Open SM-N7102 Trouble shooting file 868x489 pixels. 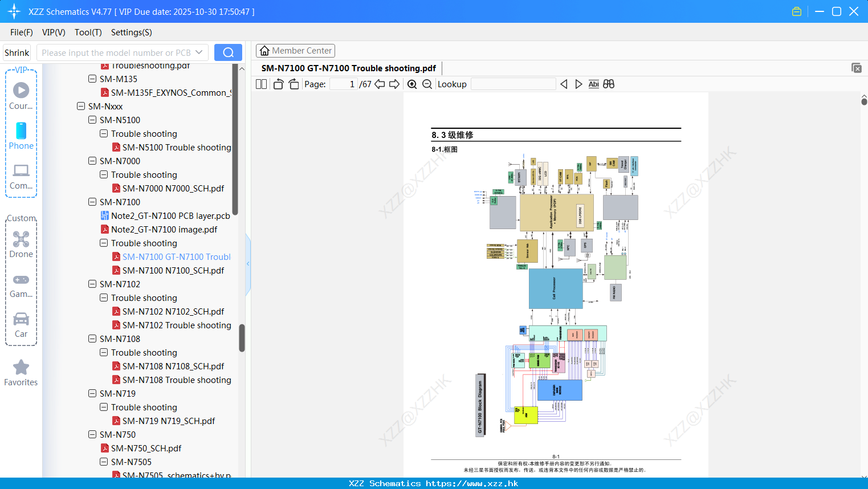pos(177,325)
